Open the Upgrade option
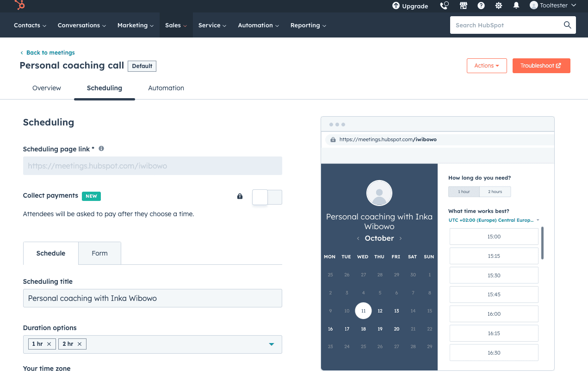Viewport: 588px width, 375px height. click(x=410, y=6)
